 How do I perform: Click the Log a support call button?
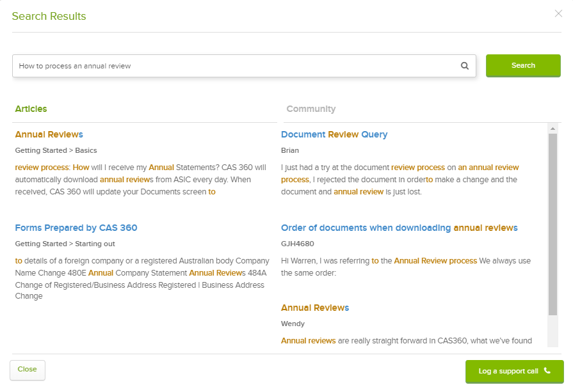(514, 372)
